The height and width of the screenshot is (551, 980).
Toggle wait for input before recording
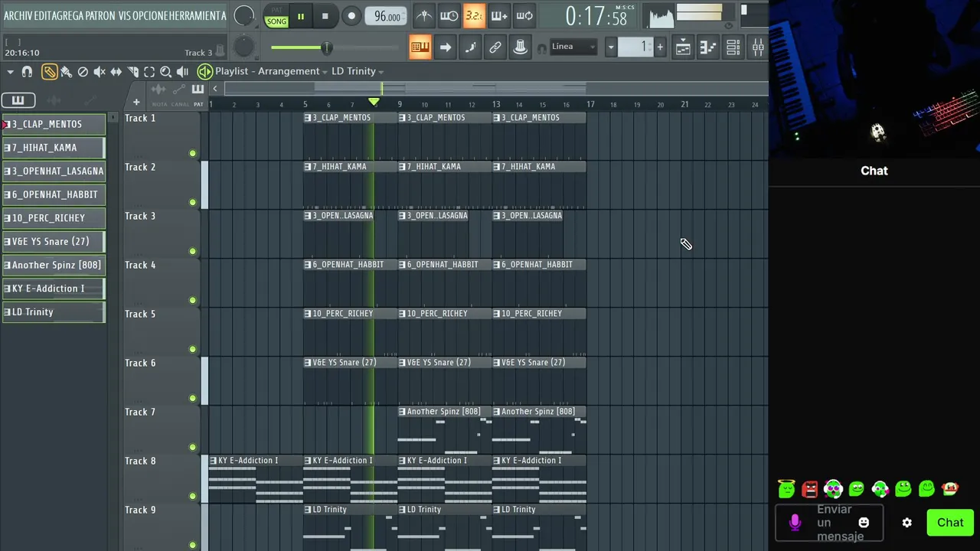pos(449,16)
